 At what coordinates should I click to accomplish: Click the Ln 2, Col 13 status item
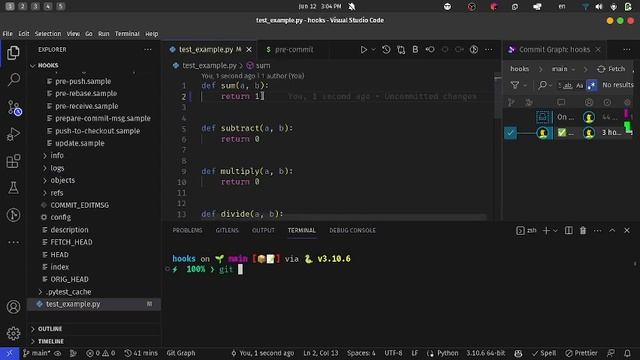point(321,353)
